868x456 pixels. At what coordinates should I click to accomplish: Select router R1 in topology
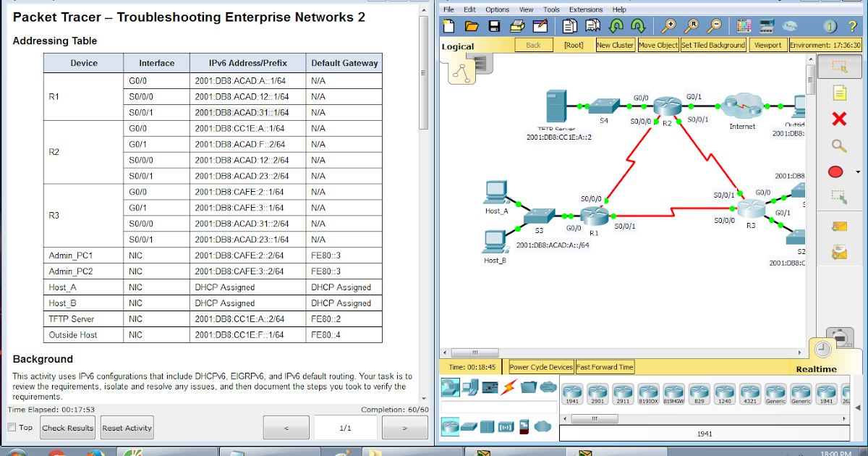click(x=595, y=216)
